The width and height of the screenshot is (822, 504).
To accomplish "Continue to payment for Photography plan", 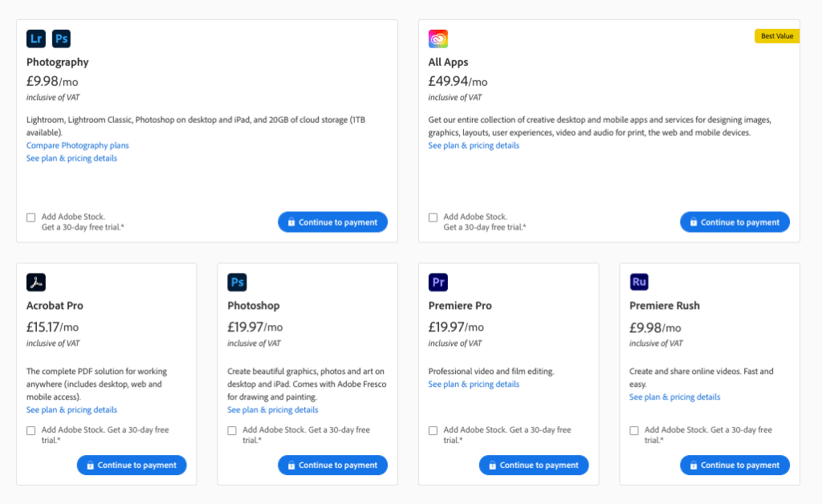I will pyautogui.click(x=333, y=222).
